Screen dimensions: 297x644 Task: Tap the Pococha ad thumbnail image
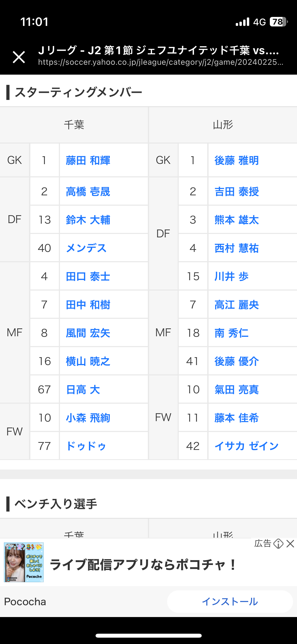tap(24, 562)
